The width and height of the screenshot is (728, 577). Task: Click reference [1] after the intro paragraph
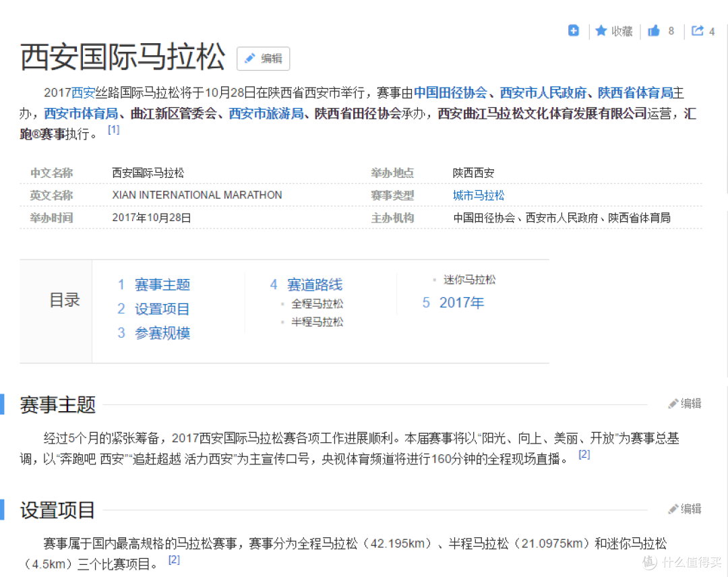114,129
